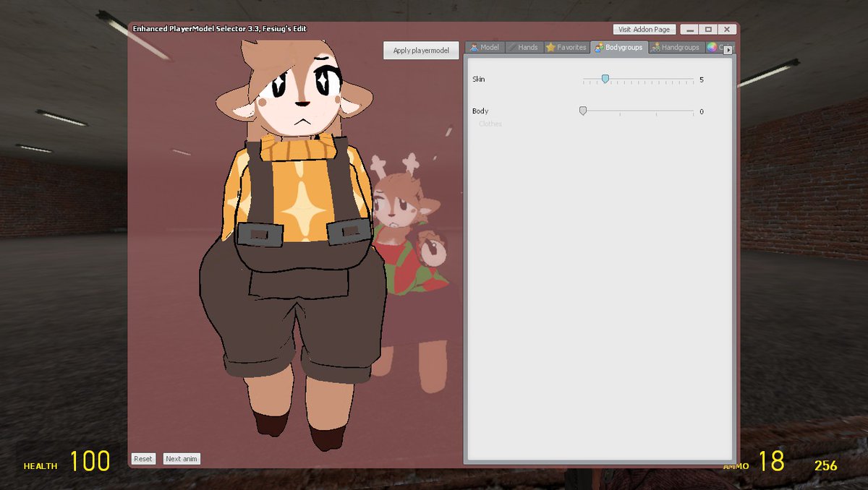Click the Body slider handle
The height and width of the screenshot is (490, 868).
pos(583,111)
